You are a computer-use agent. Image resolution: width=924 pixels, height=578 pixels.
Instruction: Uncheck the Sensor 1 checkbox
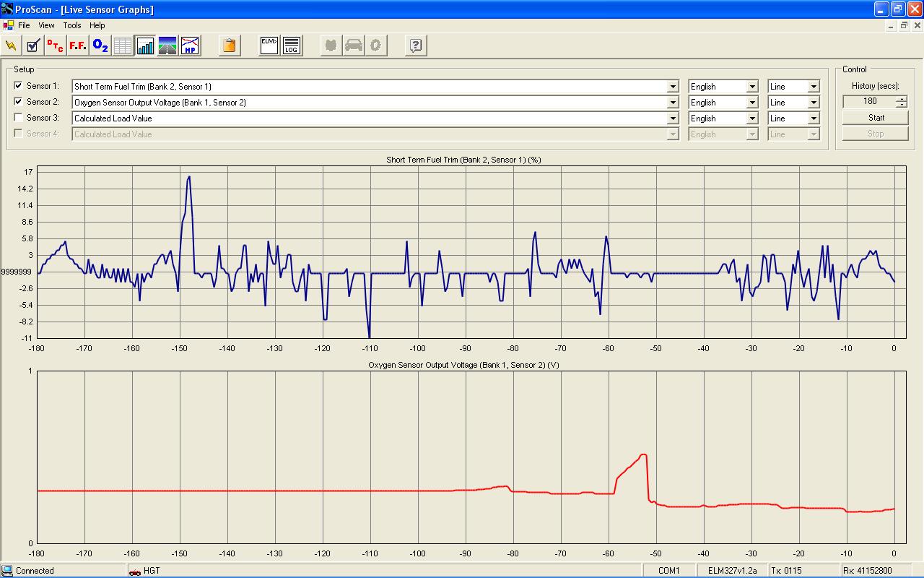(x=19, y=86)
